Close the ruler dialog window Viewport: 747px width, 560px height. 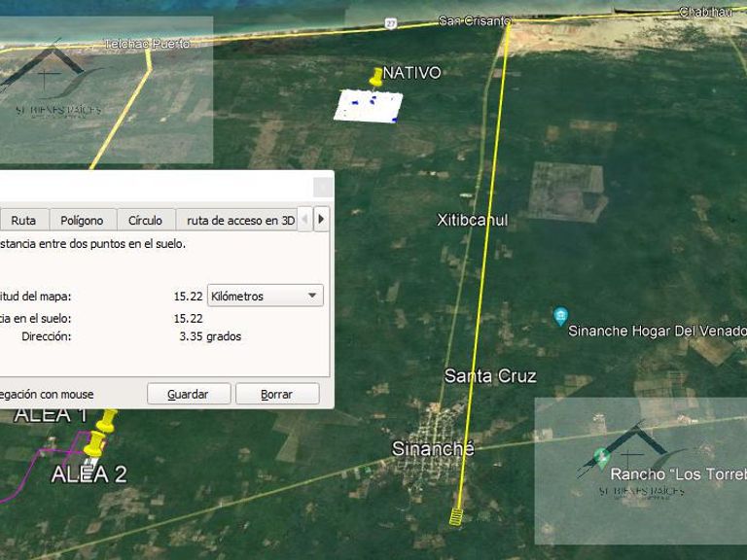(323, 187)
